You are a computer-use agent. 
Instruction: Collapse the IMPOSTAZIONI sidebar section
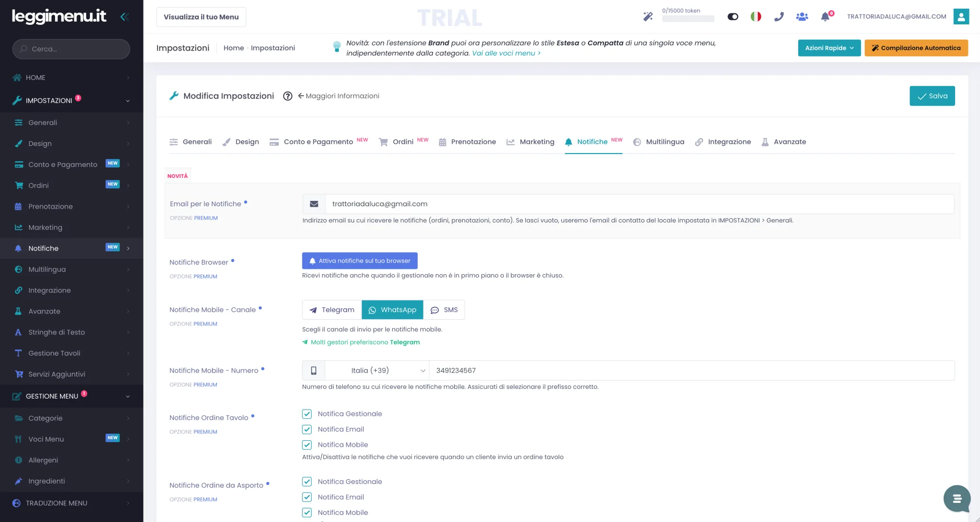point(128,101)
